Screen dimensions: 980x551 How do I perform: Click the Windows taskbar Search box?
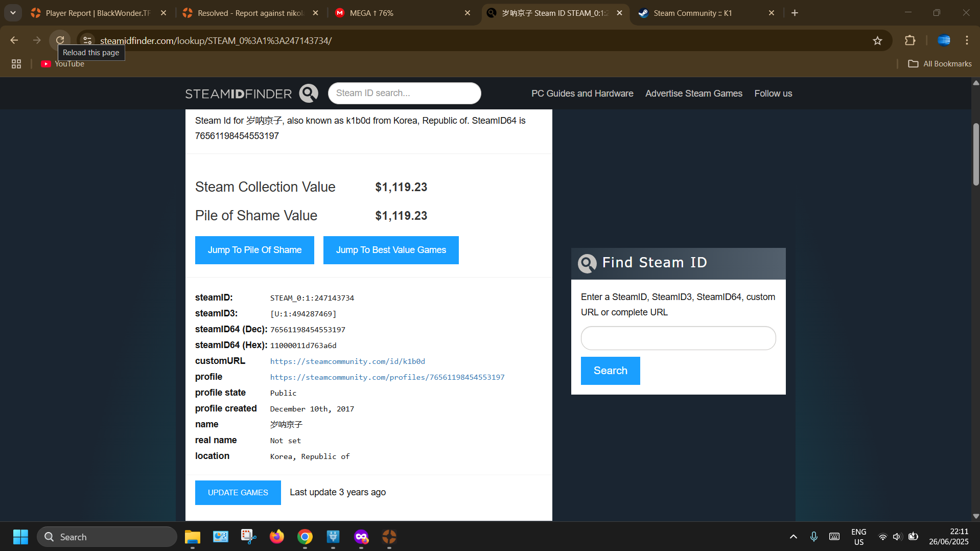[107, 537]
